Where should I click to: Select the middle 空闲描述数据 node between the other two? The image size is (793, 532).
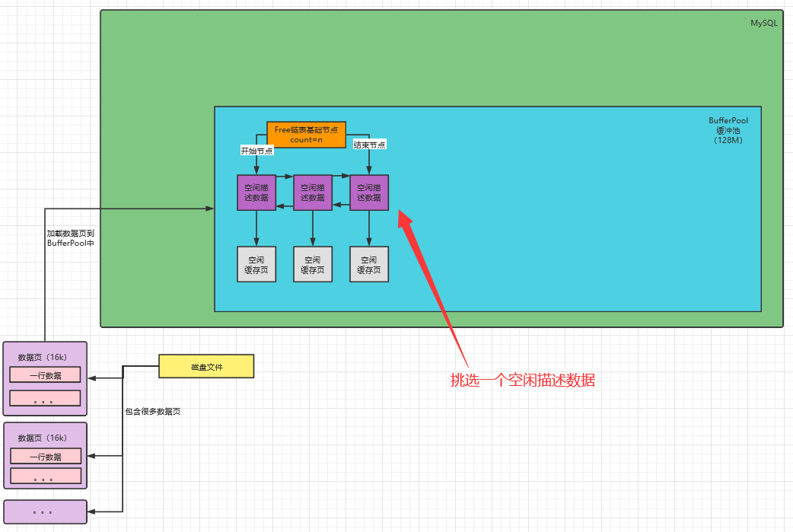(313, 193)
